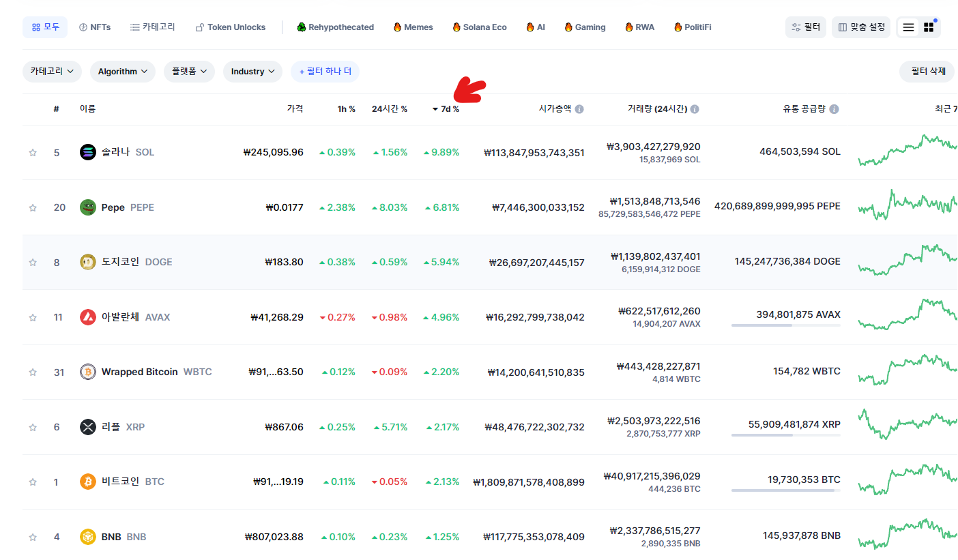This screenshot has height=560, width=958.
Task: Star XRP in the watchlist
Action: (x=33, y=427)
